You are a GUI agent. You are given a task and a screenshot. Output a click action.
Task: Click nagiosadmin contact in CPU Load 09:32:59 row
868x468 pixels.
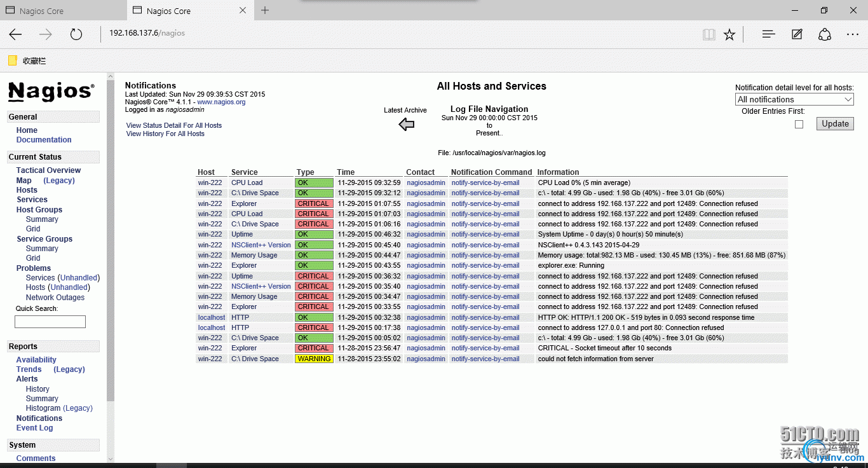point(426,182)
